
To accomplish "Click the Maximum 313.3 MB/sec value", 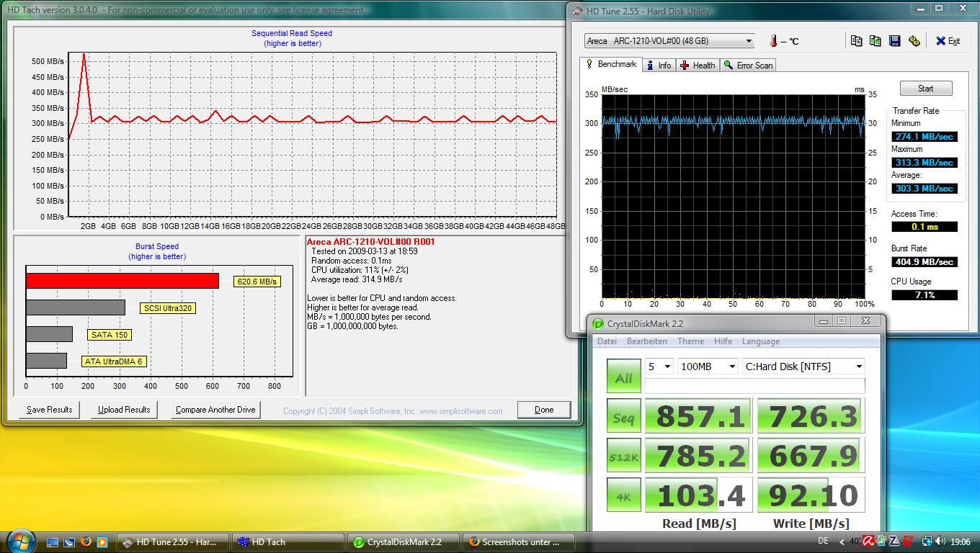I will click(x=925, y=162).
